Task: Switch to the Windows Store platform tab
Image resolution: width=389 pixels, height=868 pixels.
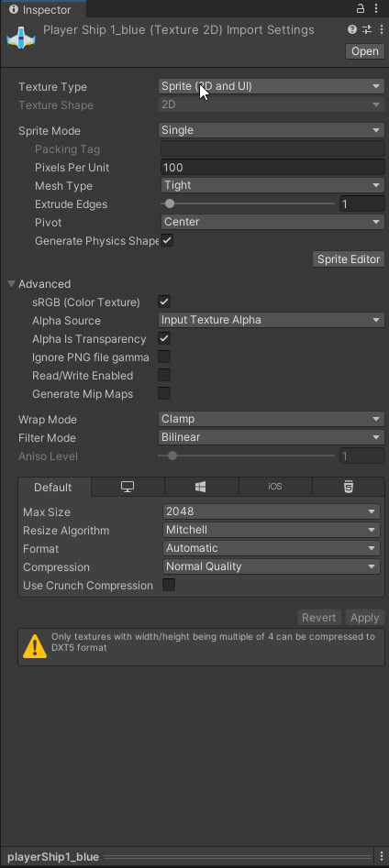Action: click(201, 487)
